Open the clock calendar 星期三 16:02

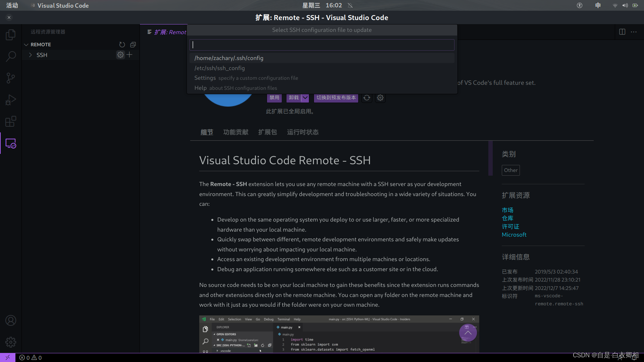pos(322,5)
